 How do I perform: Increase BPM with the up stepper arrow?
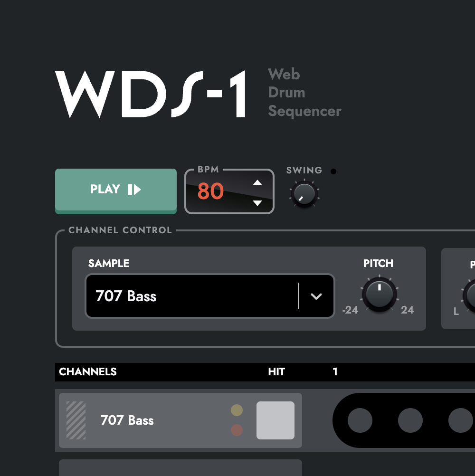click(257, 182)
